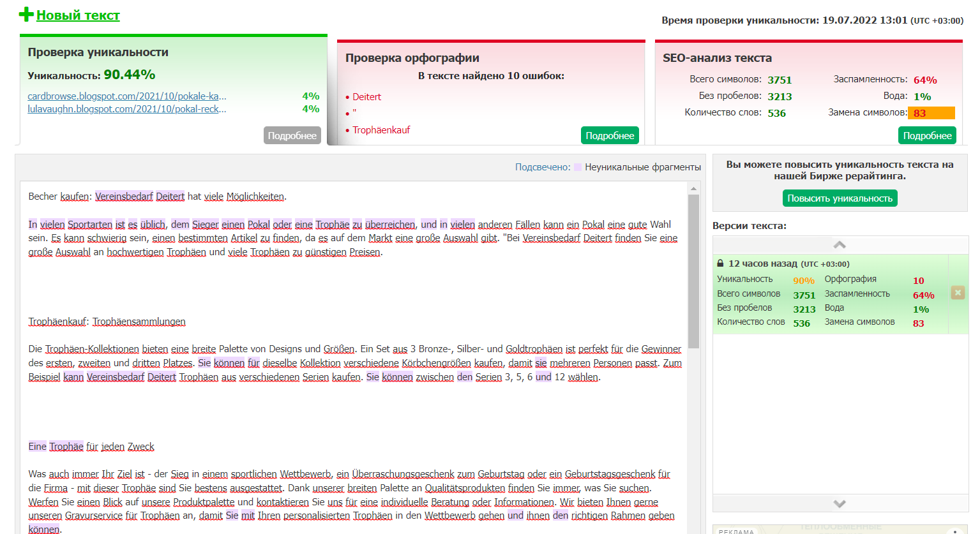Click the gray Подробнее button under uniqueness
This screenshot has height=534, width=980.
(x=292, y=135)
